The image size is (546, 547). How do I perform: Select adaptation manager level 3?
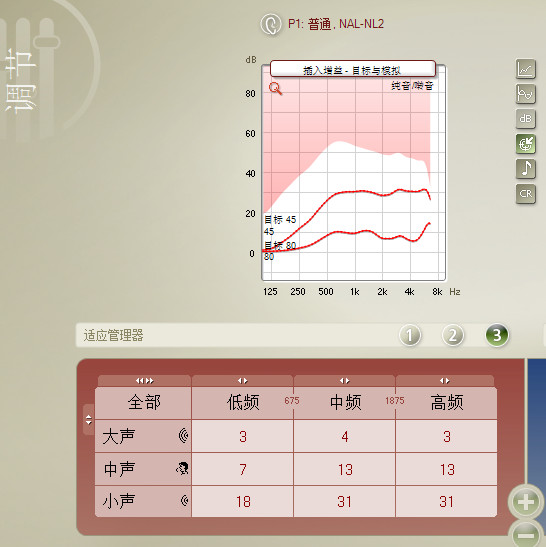497,335
